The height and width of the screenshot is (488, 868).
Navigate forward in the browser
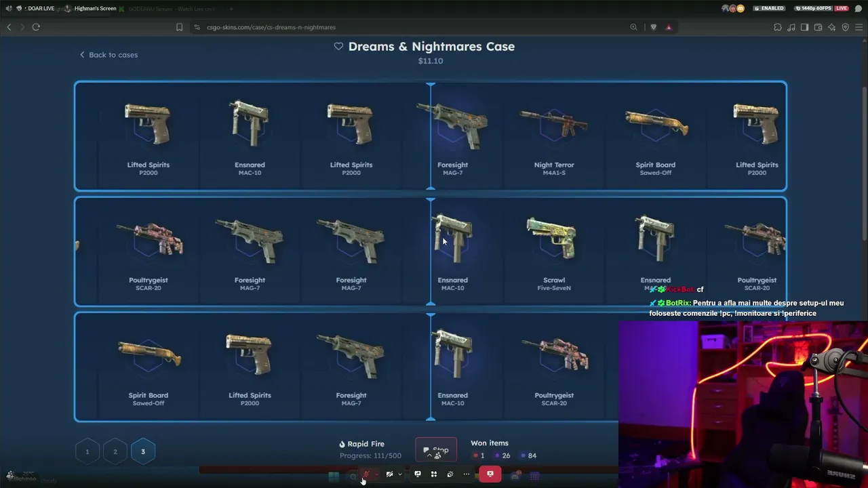(x=22, y=27)
